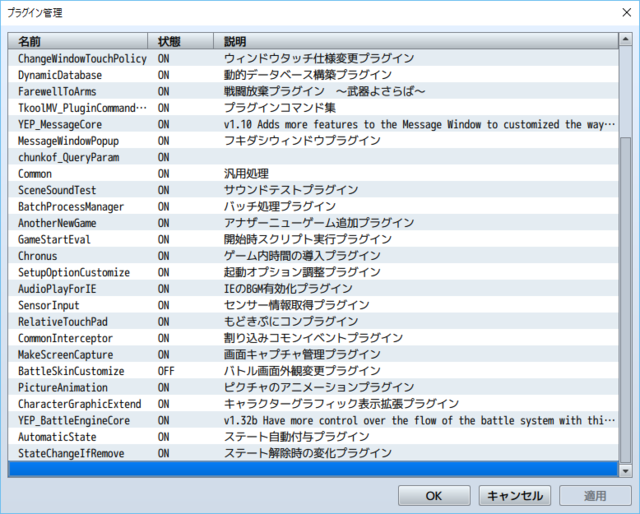Click the description 戦闘放棄プラグイン ～武器よさらば～
Screen dimensions: 640x514
(324, 91)
